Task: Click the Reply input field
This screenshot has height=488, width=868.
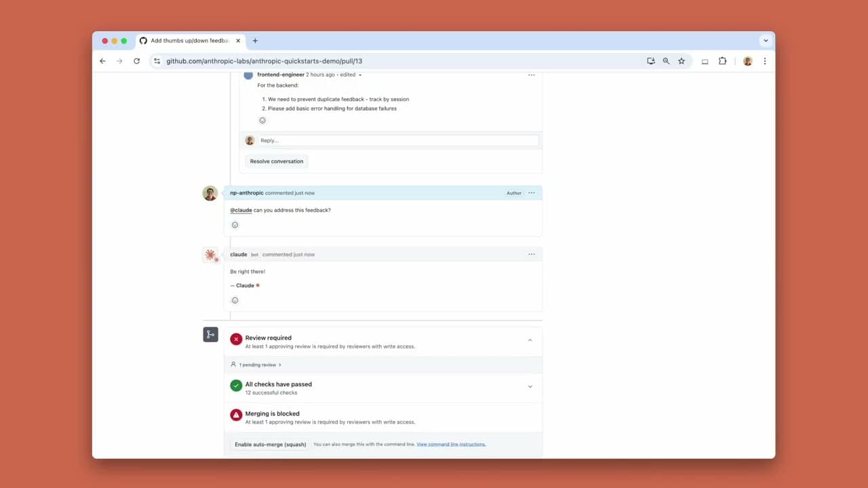Action: pos(399,140)
